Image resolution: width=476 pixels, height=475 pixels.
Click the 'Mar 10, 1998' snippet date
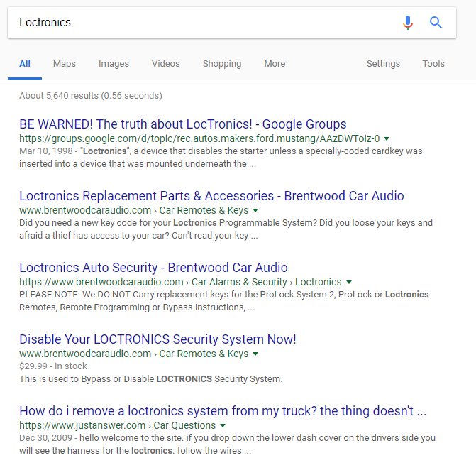coord(46,151)
